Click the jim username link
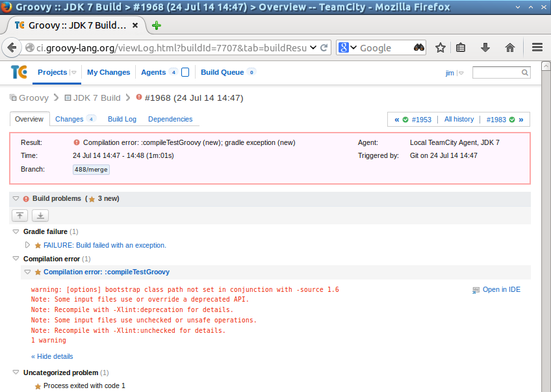Image resolution: width=551 pixels, height=392 pixels. (x=450, y=73)
